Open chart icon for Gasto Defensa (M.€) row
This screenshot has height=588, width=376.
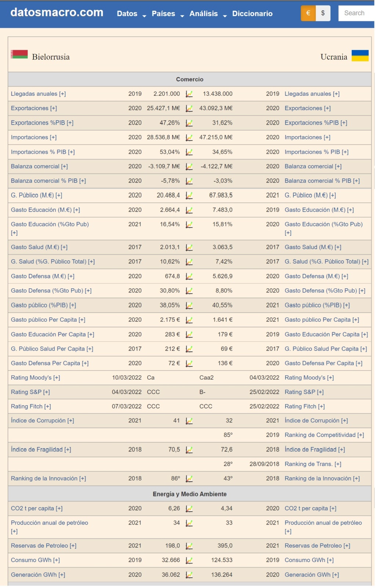[x=189, y=277]
